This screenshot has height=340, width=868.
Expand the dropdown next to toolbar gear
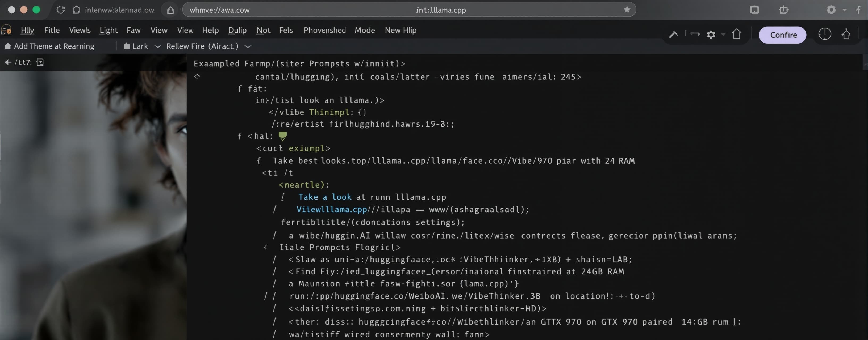coord(723,34)
